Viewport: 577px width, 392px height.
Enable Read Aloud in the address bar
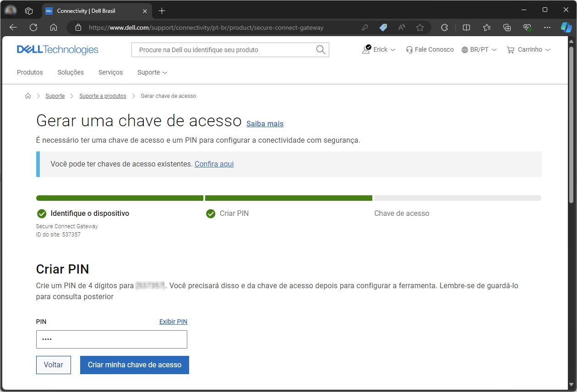pos(402,27)
